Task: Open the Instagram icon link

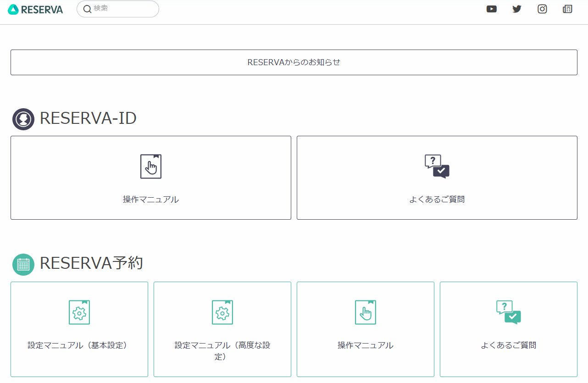Action: click(542, 9)
